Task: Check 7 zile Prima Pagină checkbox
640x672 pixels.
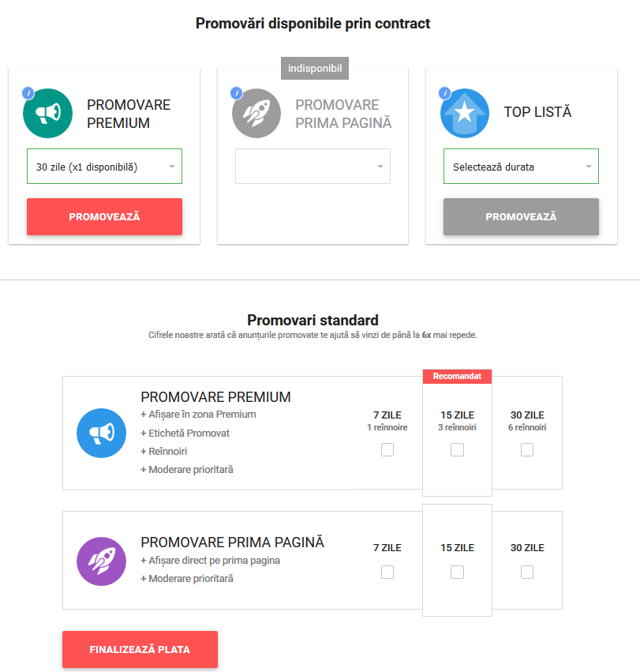Action: tap(387, 572)
